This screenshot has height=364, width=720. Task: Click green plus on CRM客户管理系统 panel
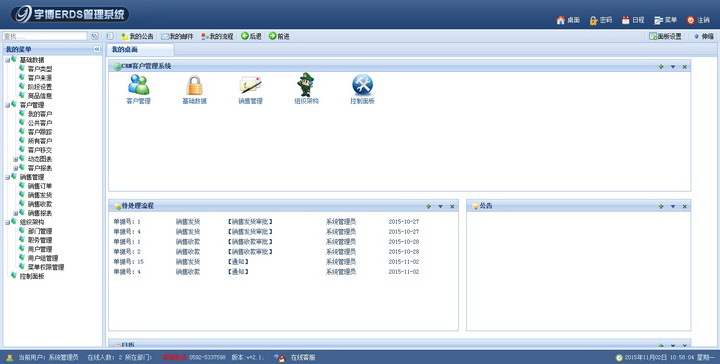[661, 67]
